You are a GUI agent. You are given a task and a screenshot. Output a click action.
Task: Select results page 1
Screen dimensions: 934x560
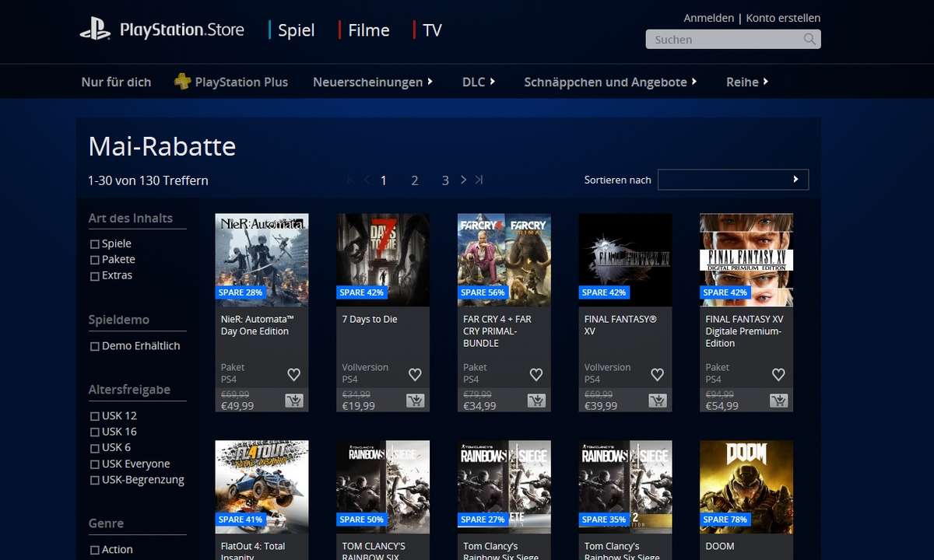[383, 180]
